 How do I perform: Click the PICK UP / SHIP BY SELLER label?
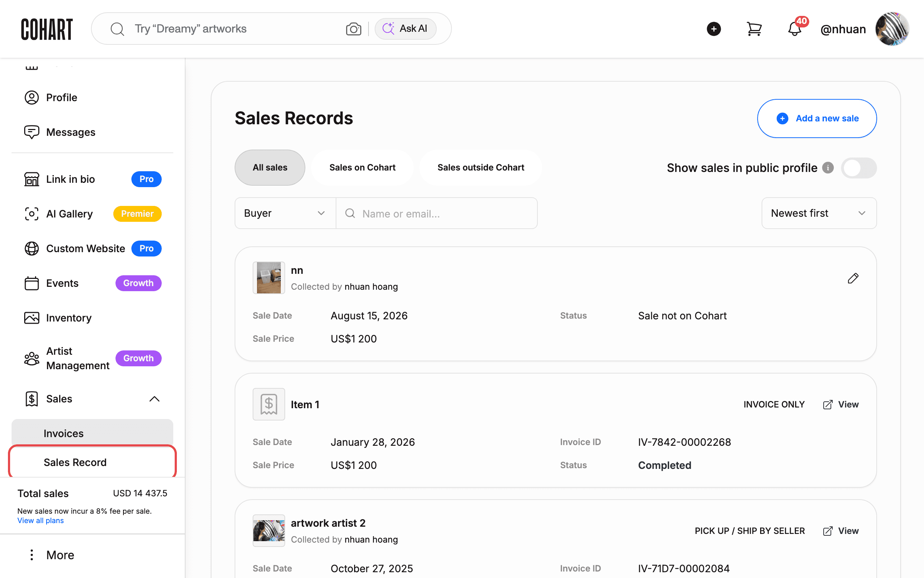tap(750, 531)
